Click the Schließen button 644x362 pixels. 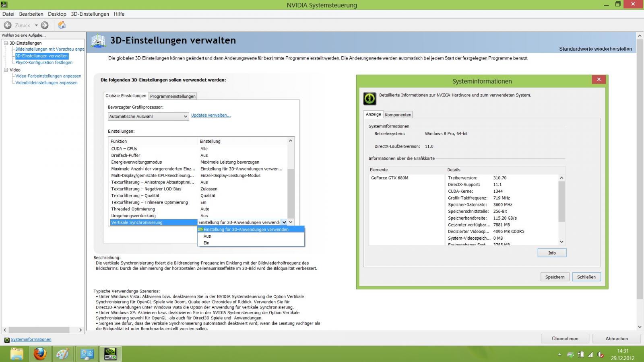pyautogui.click(x=586, y=277)
